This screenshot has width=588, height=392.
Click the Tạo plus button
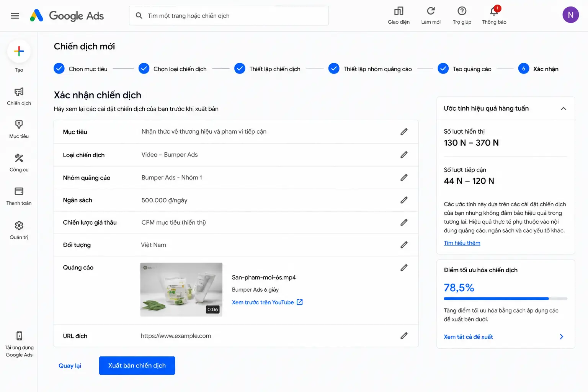coord(19,51)
